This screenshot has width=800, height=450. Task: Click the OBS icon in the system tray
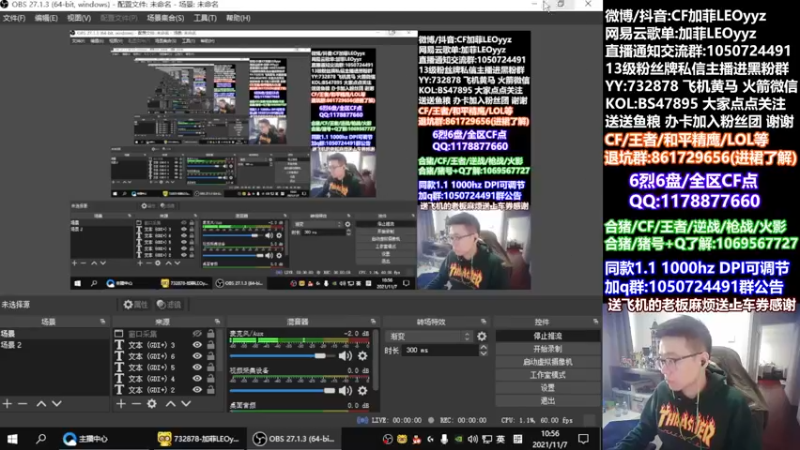[388, 439]
